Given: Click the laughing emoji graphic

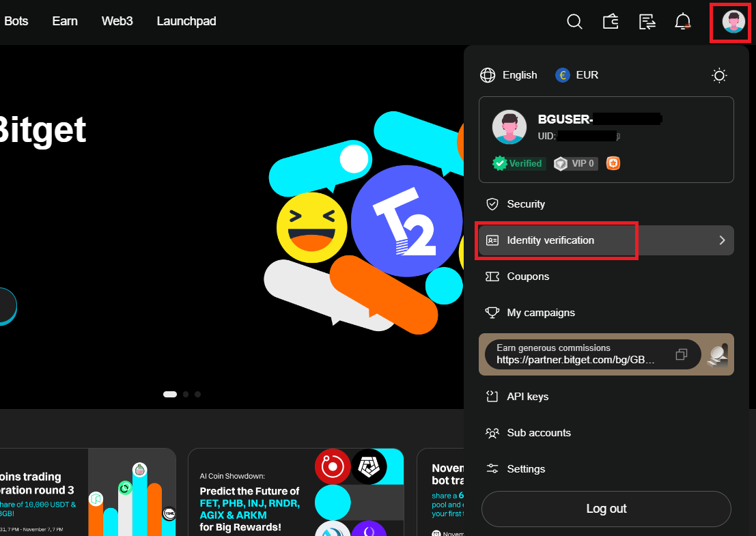Looking at the screenshot, I should (x=311, y=227).
